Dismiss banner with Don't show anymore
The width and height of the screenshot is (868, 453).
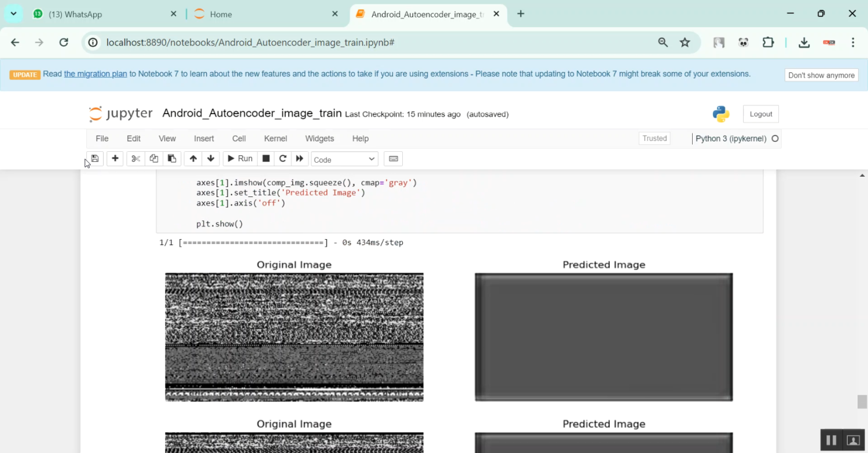pos(821,75)
